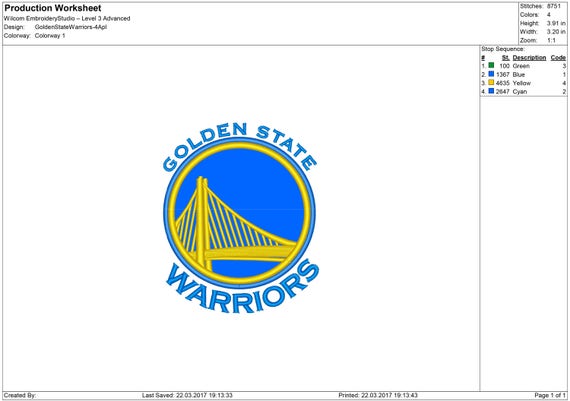This screenshot has width=570, height=401.
Task: Select stitch count value '8751'
Action: coord(554,6)
